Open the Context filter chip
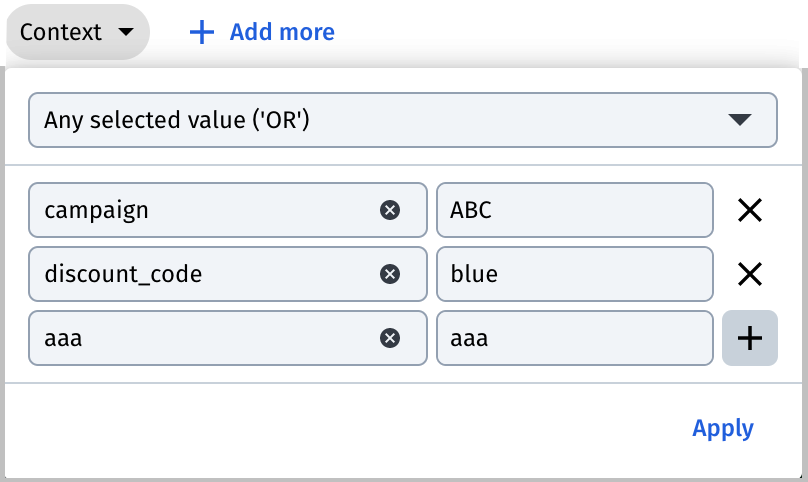Screen dimensions: 808x482 point(78,32)
